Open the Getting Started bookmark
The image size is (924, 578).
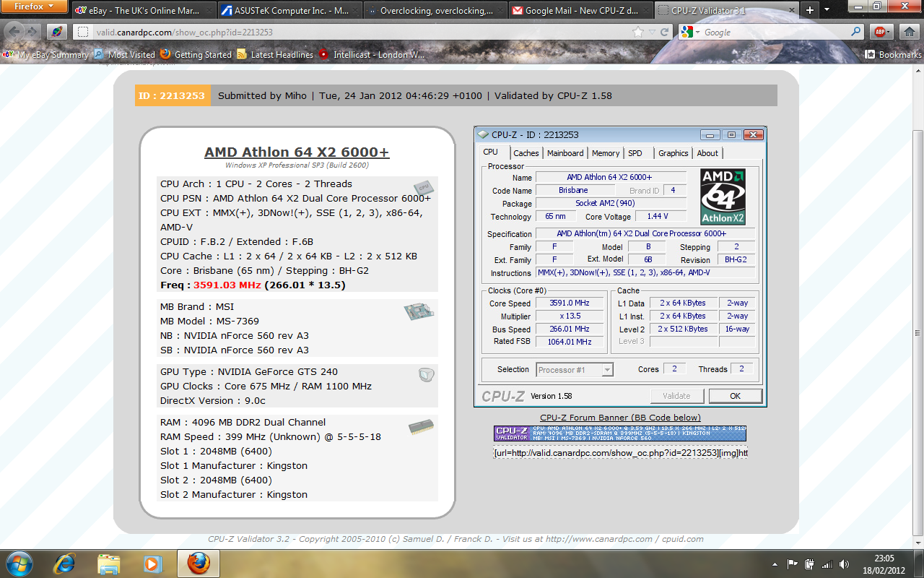point(196,54)
